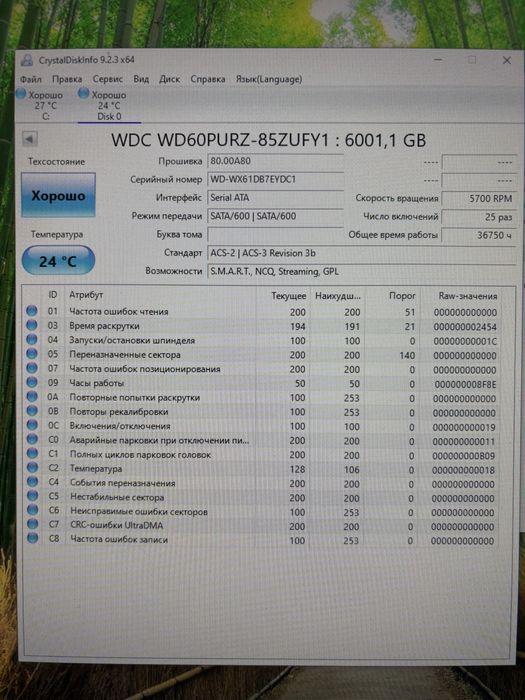This screenshot has height=700, width=525.
Task: Click the serial number field WD-WX61DB7EYDC1
Action: coord(275,179)
